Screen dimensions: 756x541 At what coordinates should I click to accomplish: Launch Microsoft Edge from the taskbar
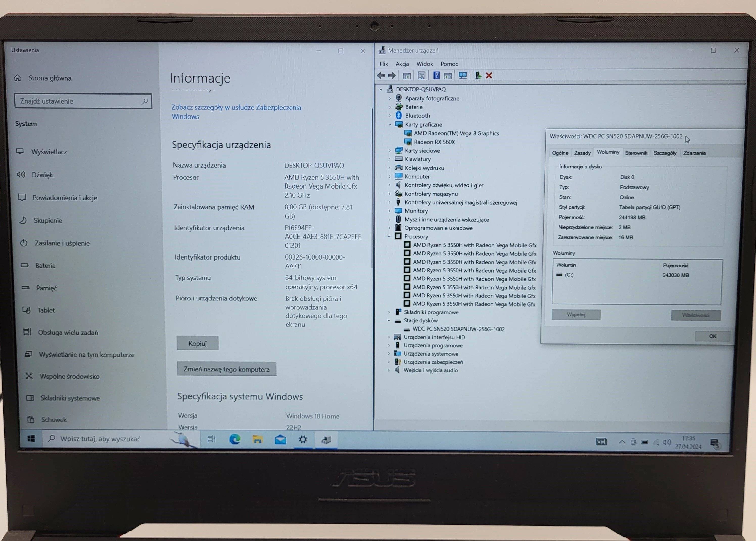pos(235,439)
